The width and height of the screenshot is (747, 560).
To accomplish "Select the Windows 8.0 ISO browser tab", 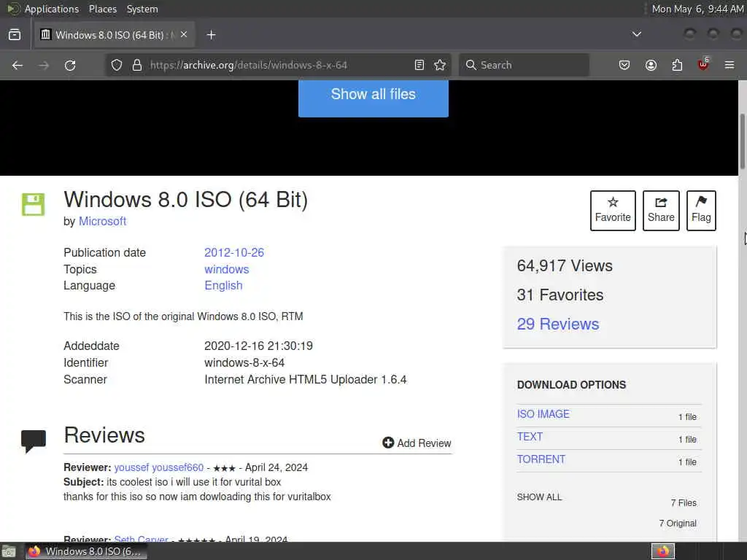I will pyautogui.click(x=115, y=35).
